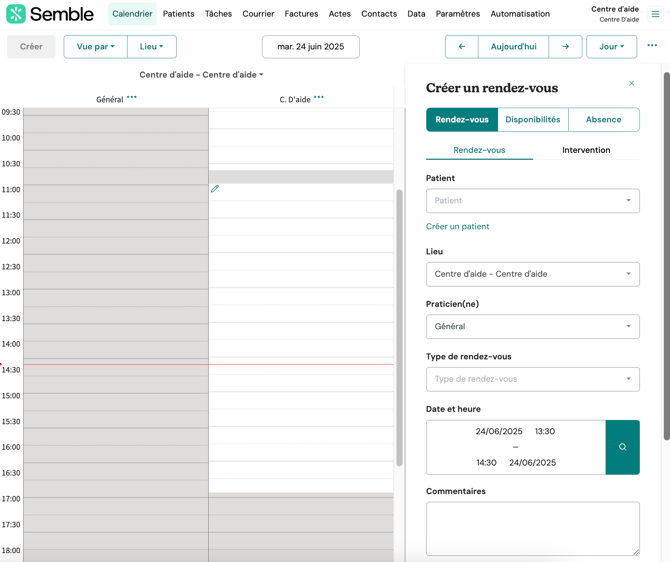Select the Rendez-vous segmented button
This screenshot has height=562, width=670.
(x=462, y=120)
